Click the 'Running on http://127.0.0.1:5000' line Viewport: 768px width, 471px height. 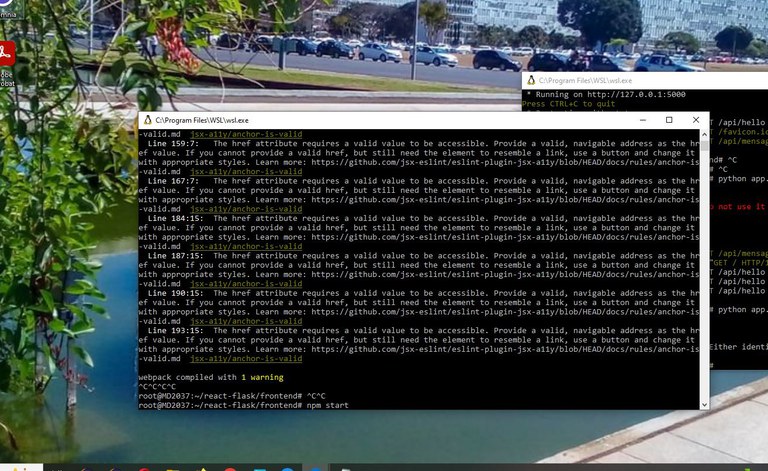click(600, 94)
